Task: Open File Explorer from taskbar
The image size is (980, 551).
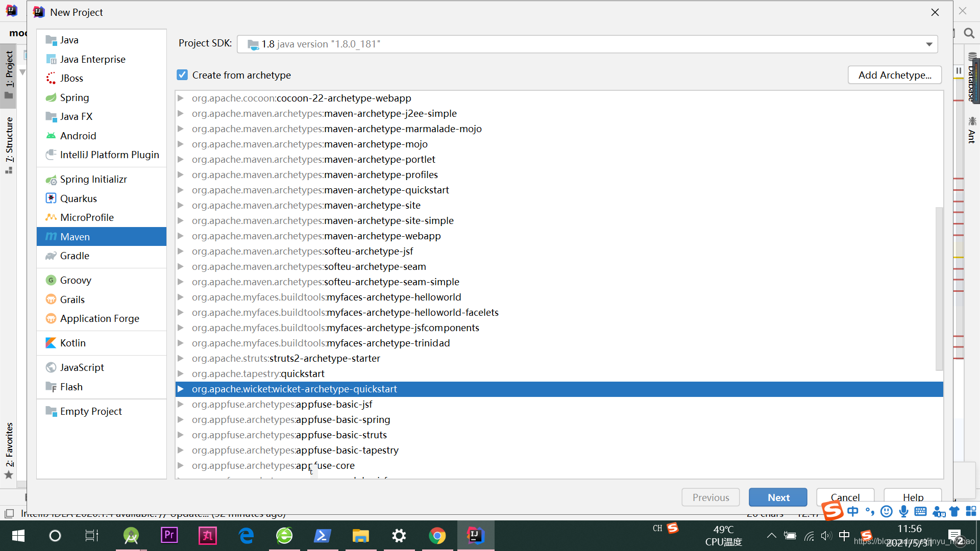Action: pyautogui.click(x=360, y=536)
